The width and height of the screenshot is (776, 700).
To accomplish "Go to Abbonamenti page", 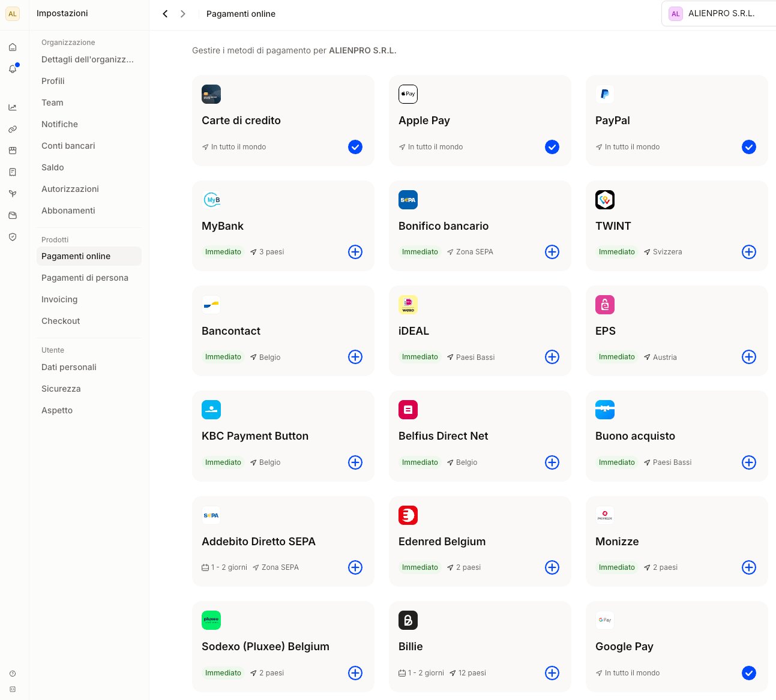I will click(89, 211).
